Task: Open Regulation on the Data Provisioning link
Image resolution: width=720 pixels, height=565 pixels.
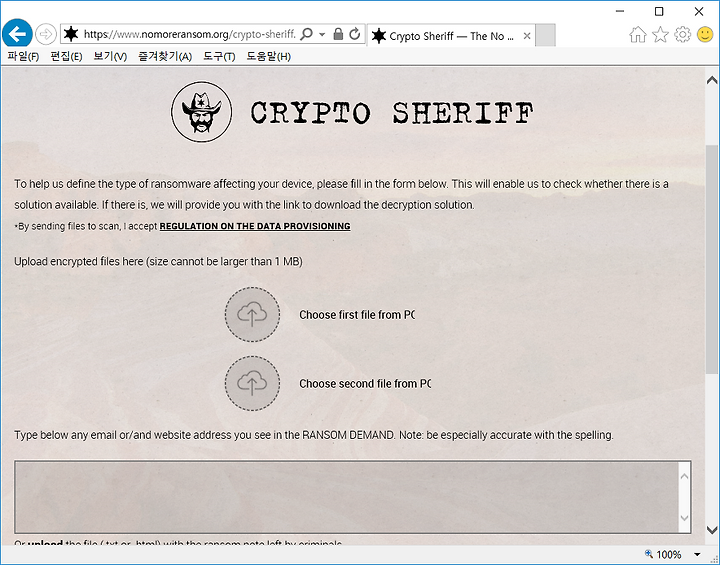Action: click(x=255, y=226)
